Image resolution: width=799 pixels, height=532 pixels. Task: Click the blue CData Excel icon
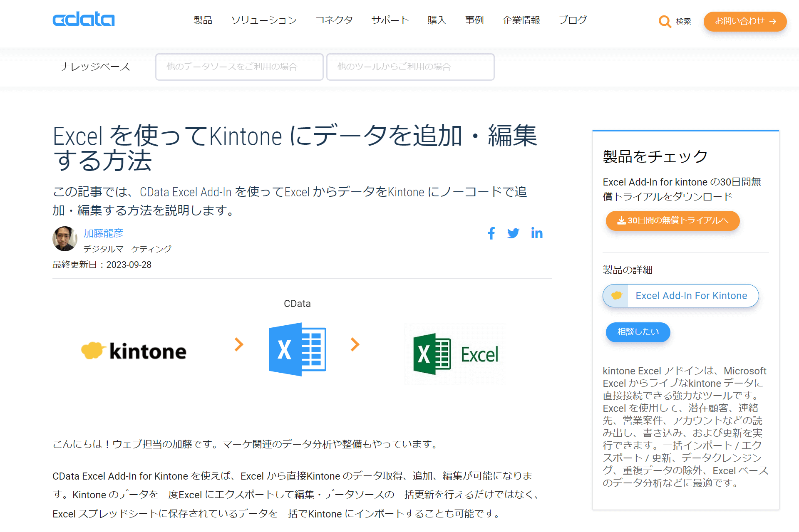[297, 349]
